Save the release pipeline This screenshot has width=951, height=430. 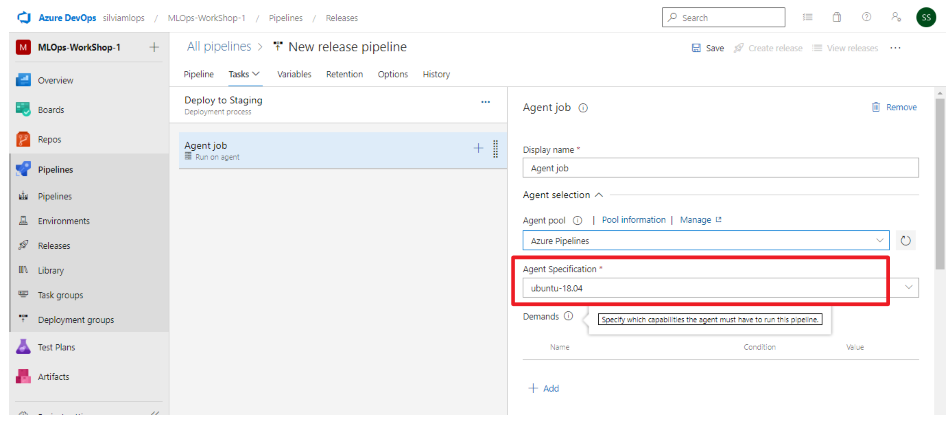[x=708, y=48]
